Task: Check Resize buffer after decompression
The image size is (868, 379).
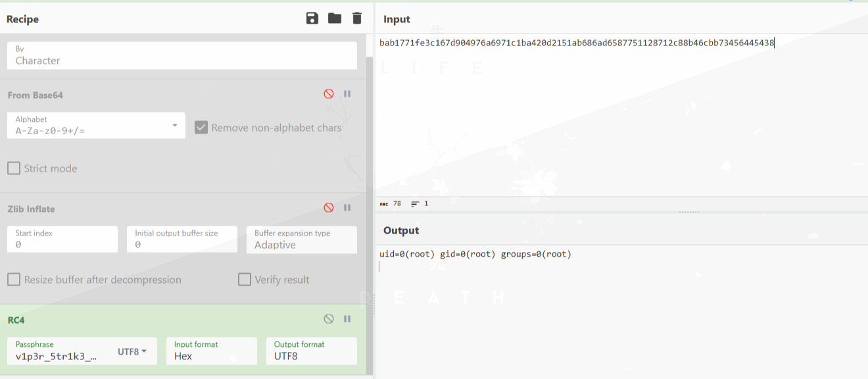Action: coord(14,280)
